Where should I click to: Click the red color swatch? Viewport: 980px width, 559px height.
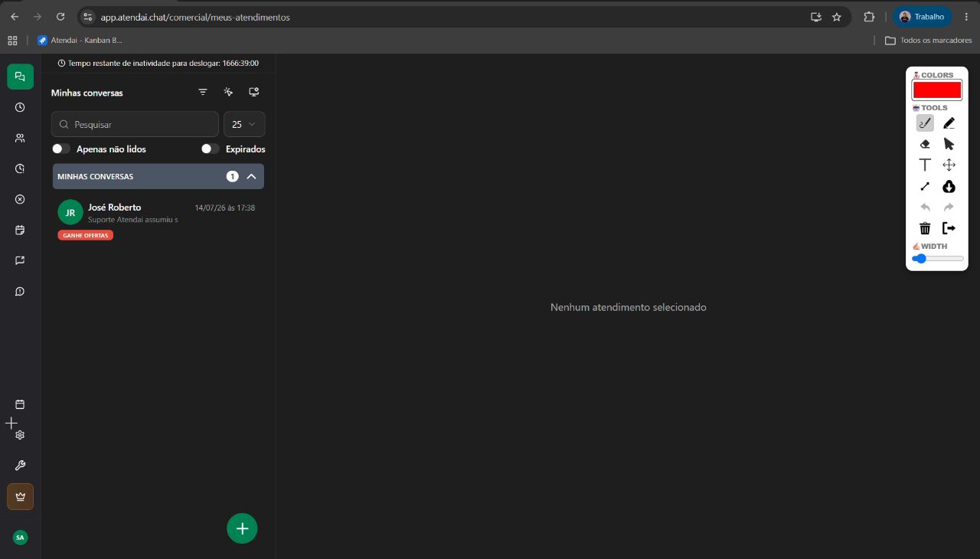pos(936,90)
